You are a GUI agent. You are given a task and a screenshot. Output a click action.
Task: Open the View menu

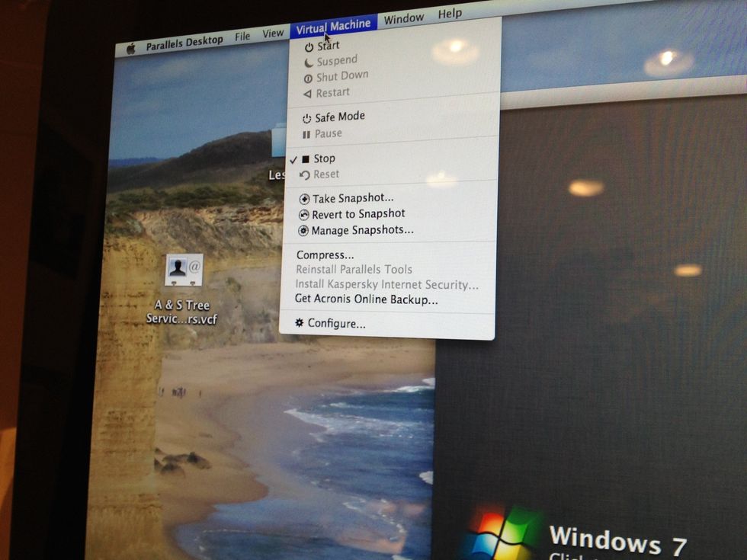[273, 34]
